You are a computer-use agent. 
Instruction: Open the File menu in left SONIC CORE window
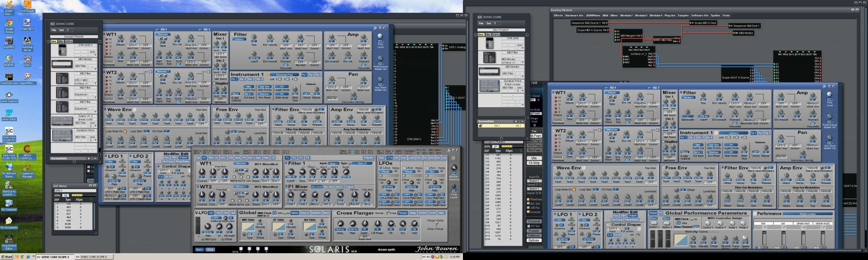coord(53,30)
